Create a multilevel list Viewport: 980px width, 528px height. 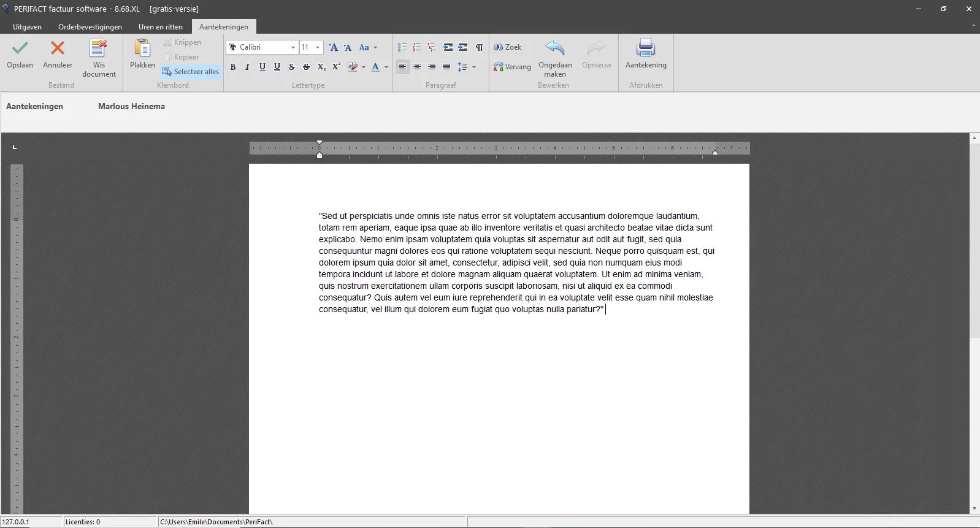pos(432,47)
